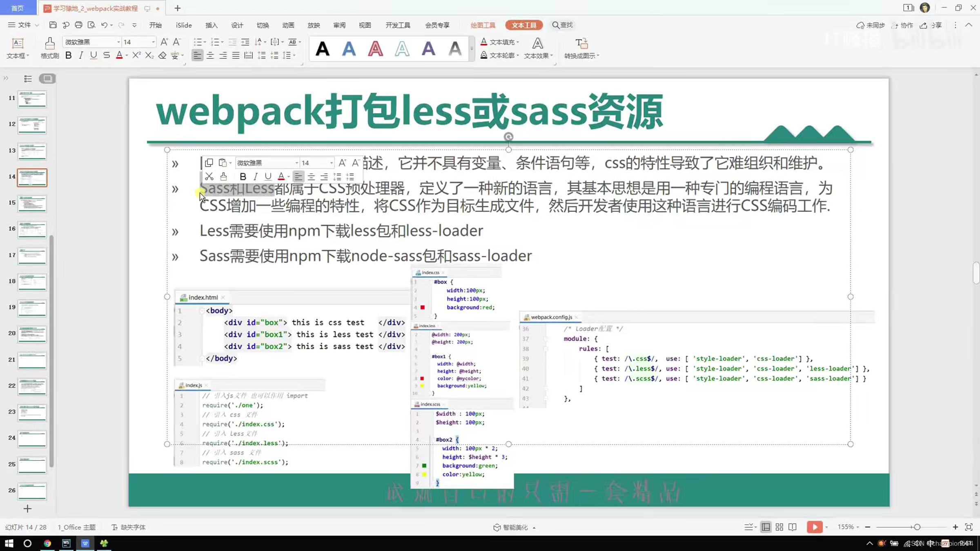Select slide 20 thumbnail
Viewport: 980px width, 551px height.
(32, 334)
